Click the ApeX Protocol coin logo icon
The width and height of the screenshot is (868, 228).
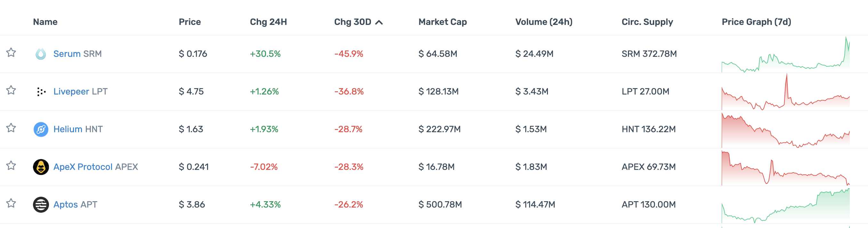coord(41,167)
